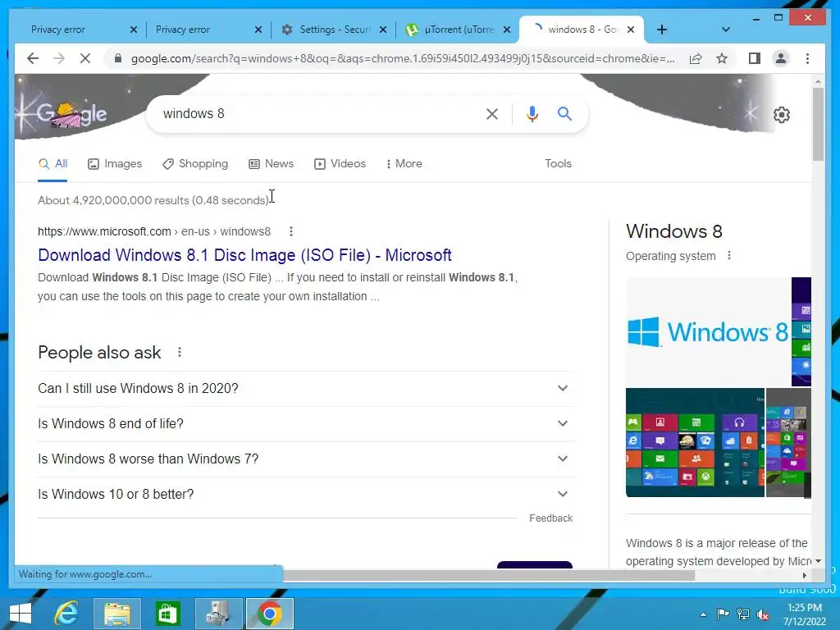Launch Internet Explorer from taskbar
The width and height of the screenshot is (840, 630).
tap(66, 614)
